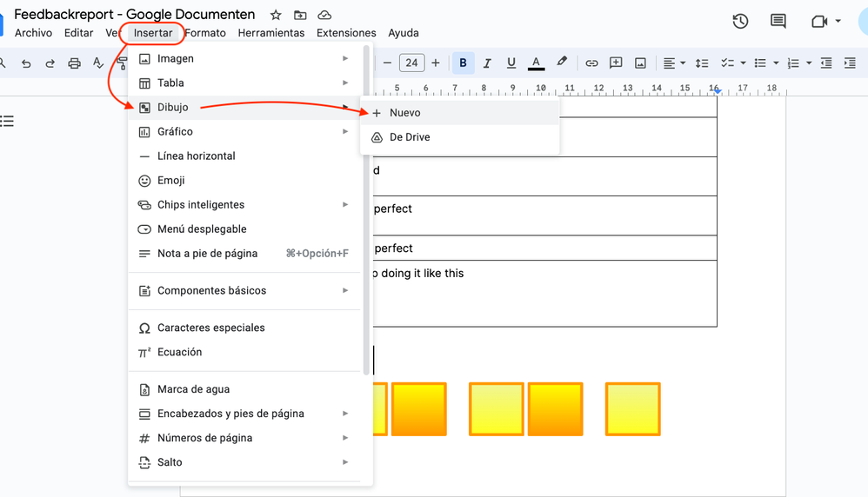The width and height of the screenshot is (868, 497).
Task: Check cloud save status icon
Action: [x=324, y=15]
